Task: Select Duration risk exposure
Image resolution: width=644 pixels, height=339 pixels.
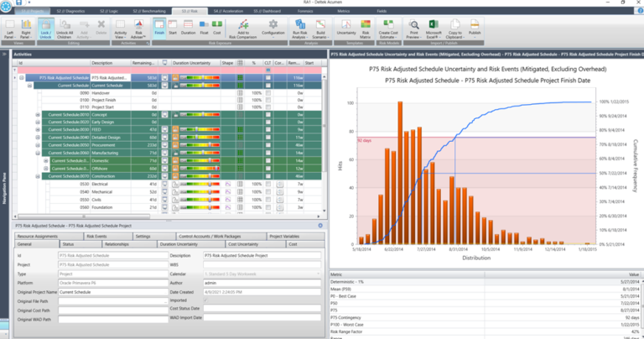Action: tap(188, 28)
